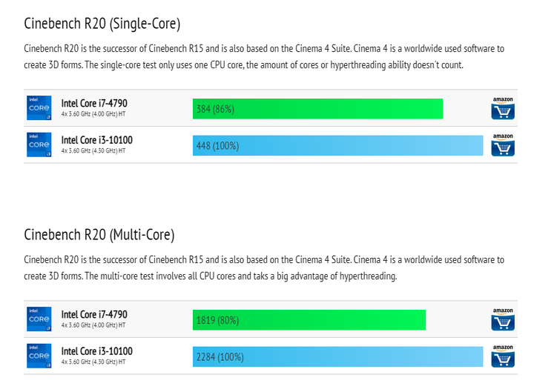Click the single-core test description paragraph
534x392 pixels.
[264, 57]
